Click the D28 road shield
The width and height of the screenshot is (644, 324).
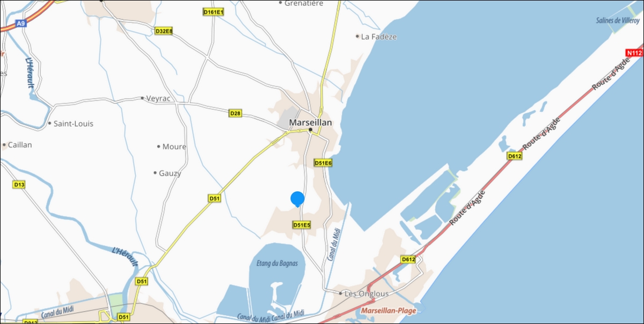pyautogui.click(x=235, y=113)
